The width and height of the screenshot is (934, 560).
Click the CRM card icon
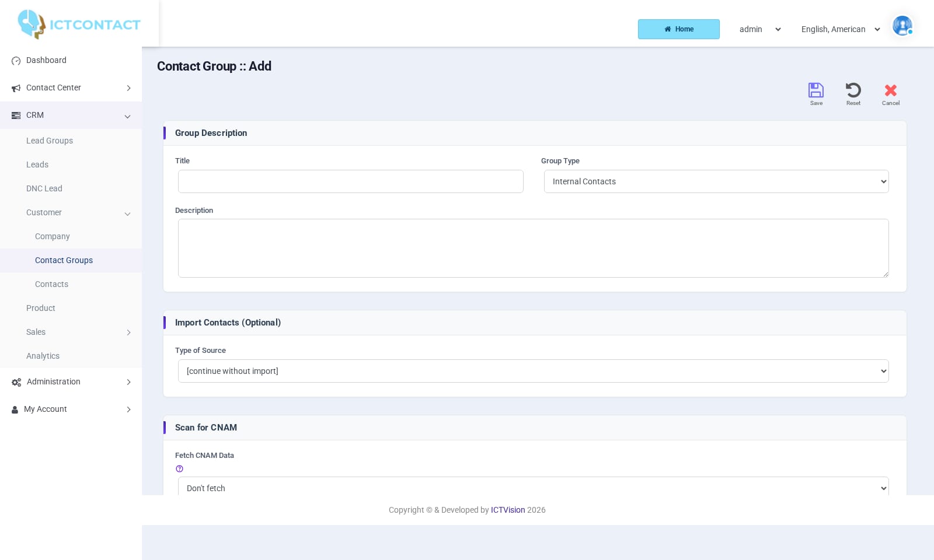16,116
